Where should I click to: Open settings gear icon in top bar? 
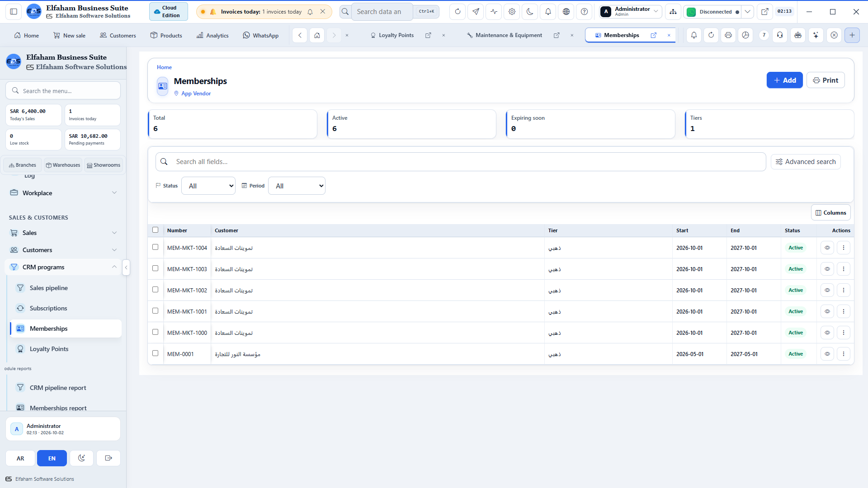click(x=512, y=12)
